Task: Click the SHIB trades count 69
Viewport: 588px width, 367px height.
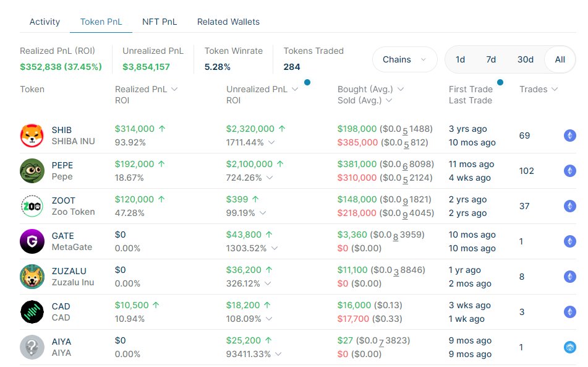Action: coord(525,136)
